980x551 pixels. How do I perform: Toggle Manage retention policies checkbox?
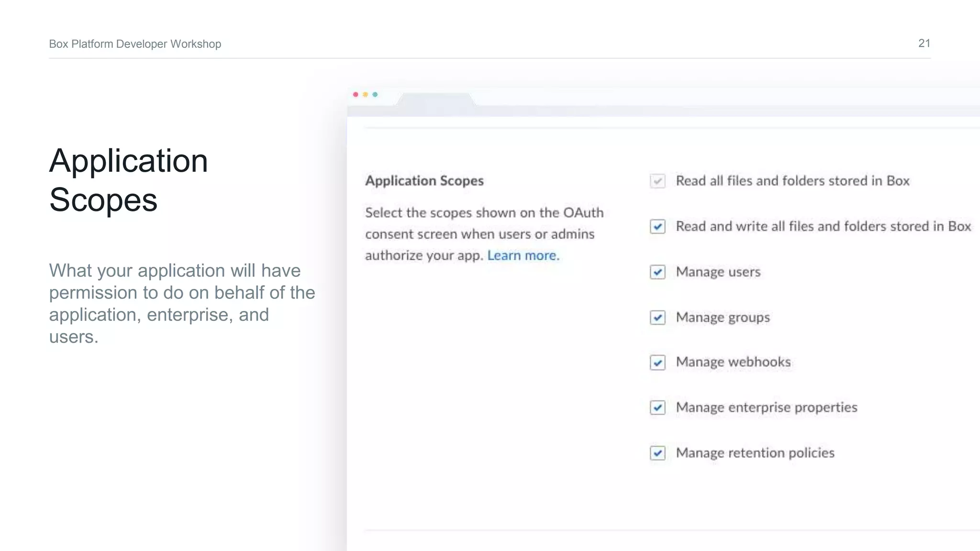coord(657,453)
